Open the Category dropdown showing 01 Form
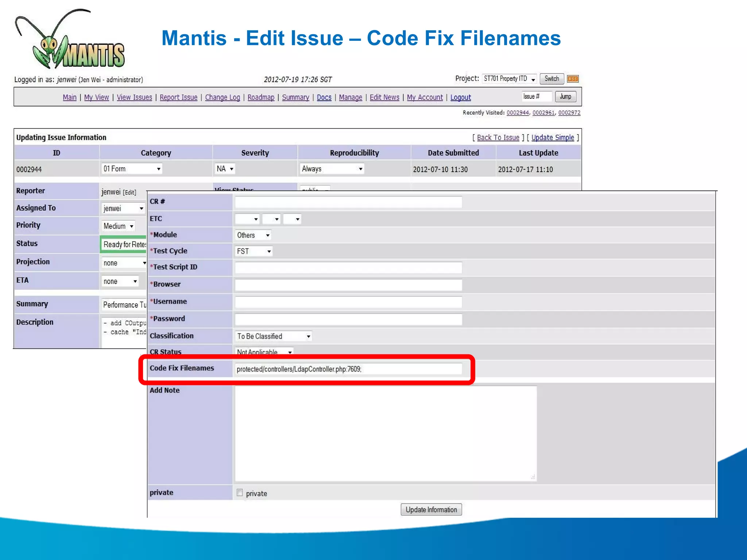747x560 pixels. (132, 169)
